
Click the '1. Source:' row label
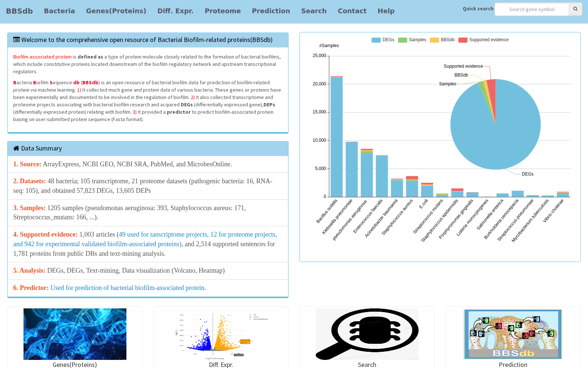[x=27, y=164]
